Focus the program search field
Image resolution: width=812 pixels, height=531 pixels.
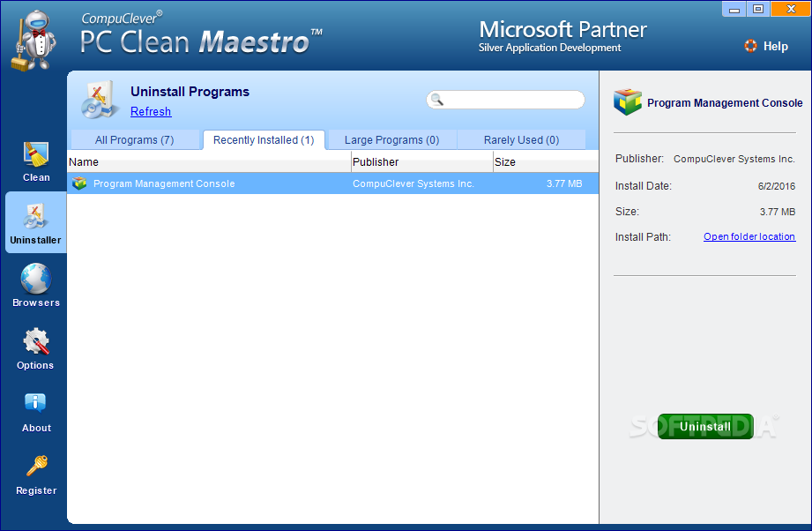click(505, 100)
